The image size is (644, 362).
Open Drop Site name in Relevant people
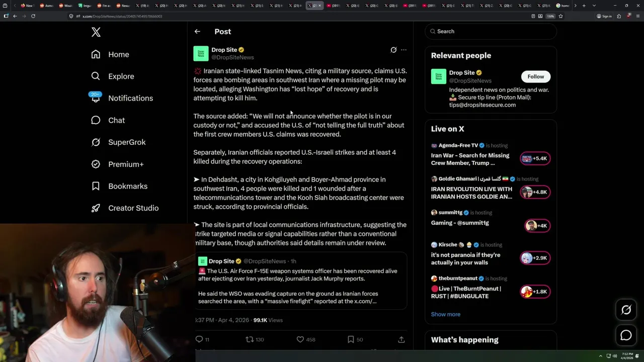tap(462, 73)
